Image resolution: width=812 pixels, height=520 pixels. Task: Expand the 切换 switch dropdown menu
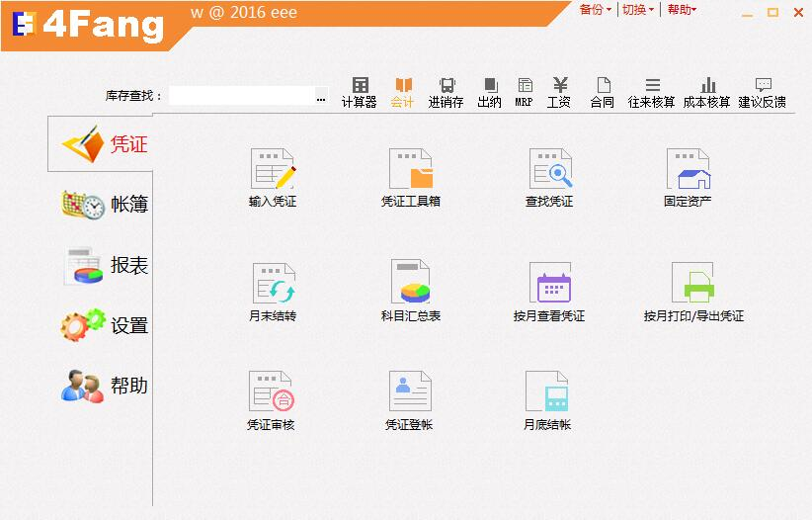(638, 9)
